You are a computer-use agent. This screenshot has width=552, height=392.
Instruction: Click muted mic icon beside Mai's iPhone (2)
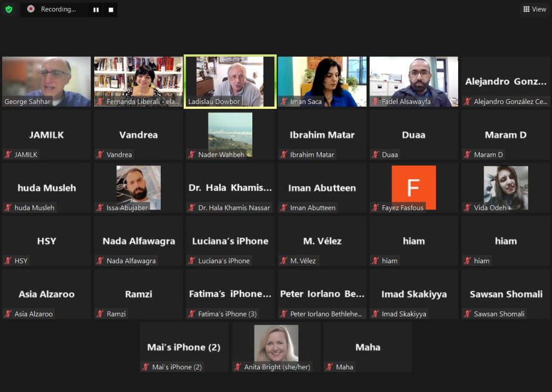(x=146, y=367)
